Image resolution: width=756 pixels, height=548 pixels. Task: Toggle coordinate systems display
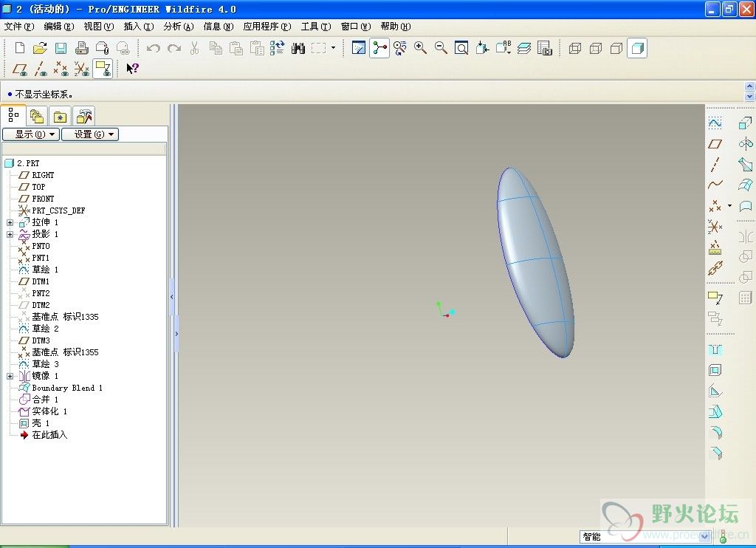click(81, 69)
